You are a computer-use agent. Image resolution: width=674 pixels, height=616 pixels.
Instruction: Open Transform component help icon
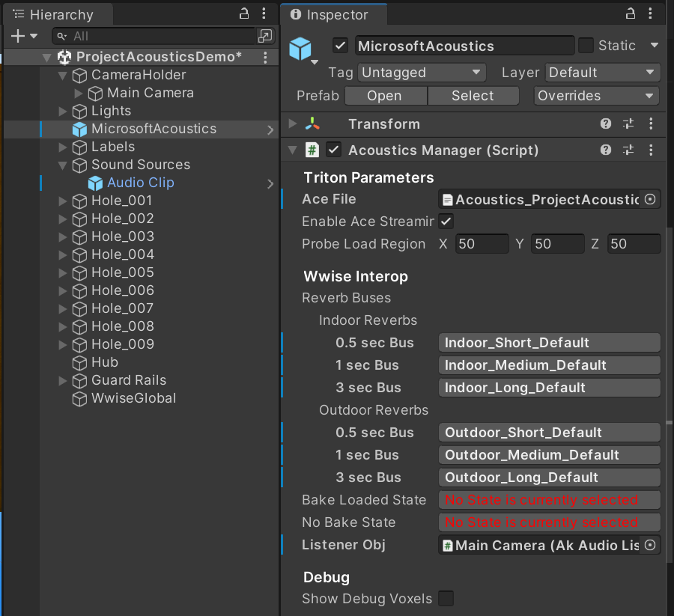tap(606, 123)
